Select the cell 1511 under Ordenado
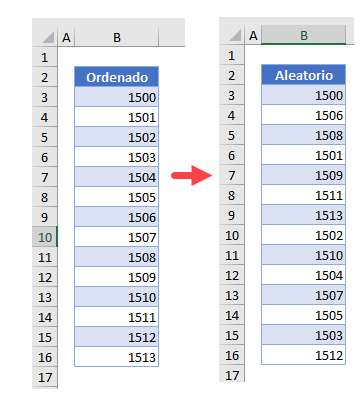Image resolution: width=363 pixels, height=412 pixels. (x=117, y=317)
